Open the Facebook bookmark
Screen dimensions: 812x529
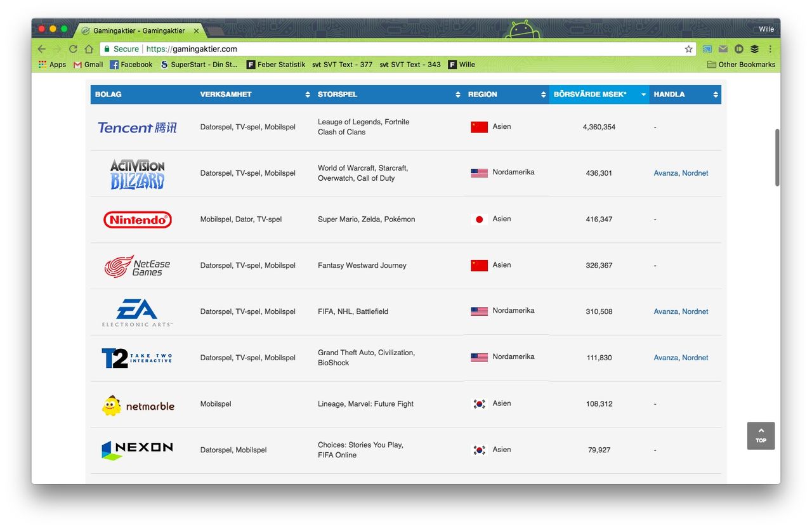[x=131, y=65]
